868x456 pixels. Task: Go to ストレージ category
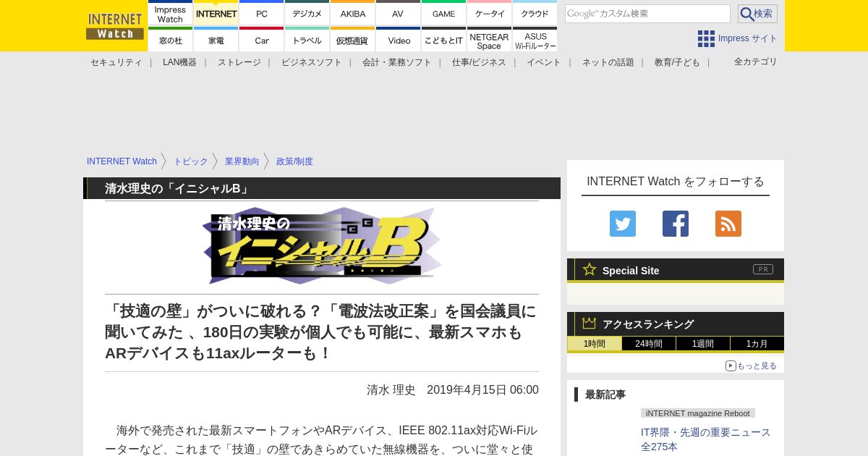[239, 62]
